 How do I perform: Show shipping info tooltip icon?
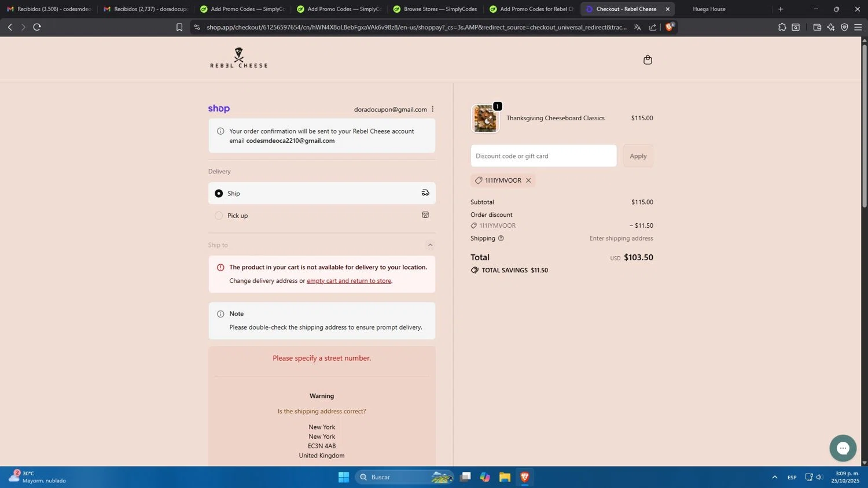point(501,238)
